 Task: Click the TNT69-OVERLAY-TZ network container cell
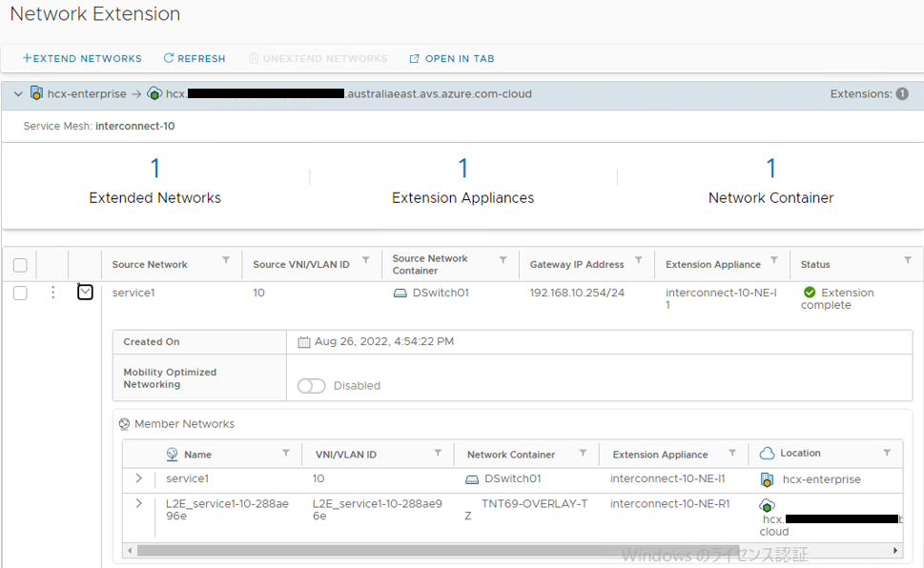click(525, 510)
